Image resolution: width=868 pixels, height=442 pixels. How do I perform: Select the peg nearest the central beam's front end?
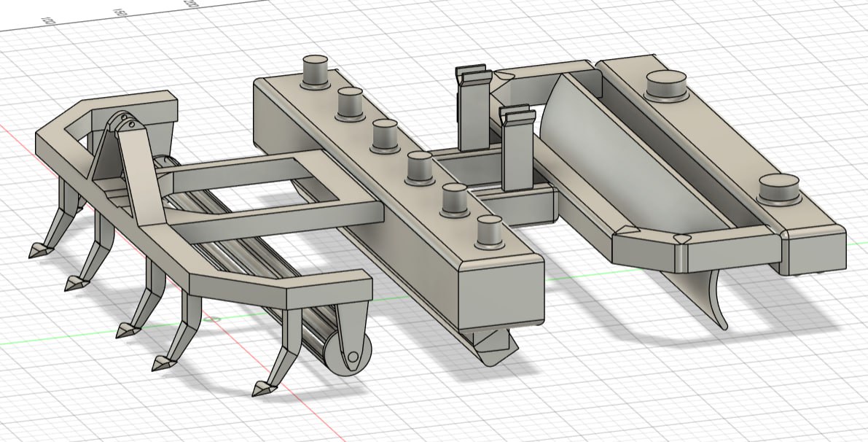coord(489,231)
